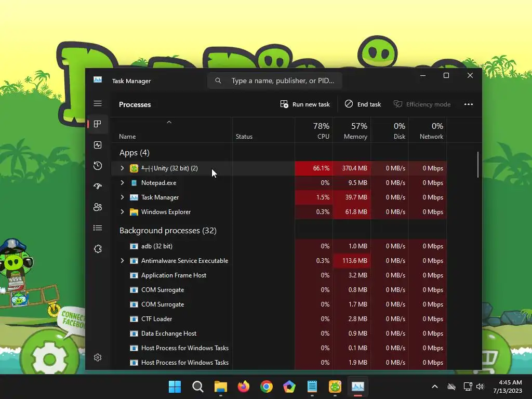Click the 370.4 MB memory cell for Unity

pyautogui.click(x=352, y=168)
